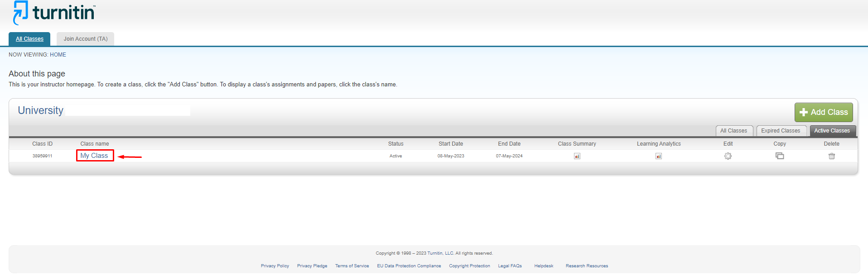868x275 pixels.
Task: Open Learning Analytics icon for My Class
Action: [658, 156]
